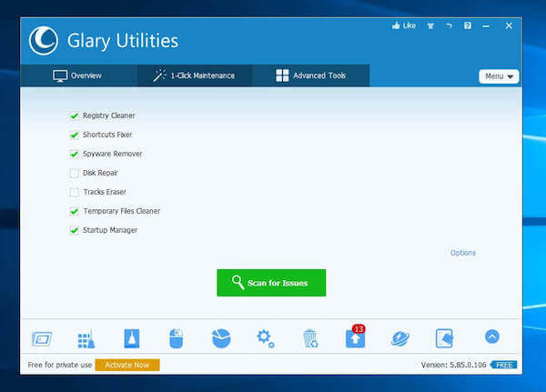This screenshot has width=546, height=392.
Task: Open the Advanced Tools tab
Action: (x=310, y=75)
